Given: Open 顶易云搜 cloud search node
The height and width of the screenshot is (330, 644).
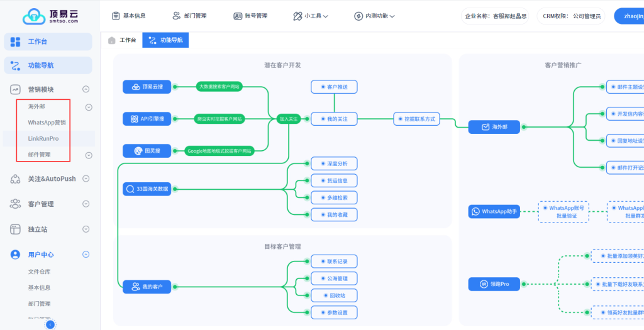Looking at the screenshot, I should (x=147, y=87).
